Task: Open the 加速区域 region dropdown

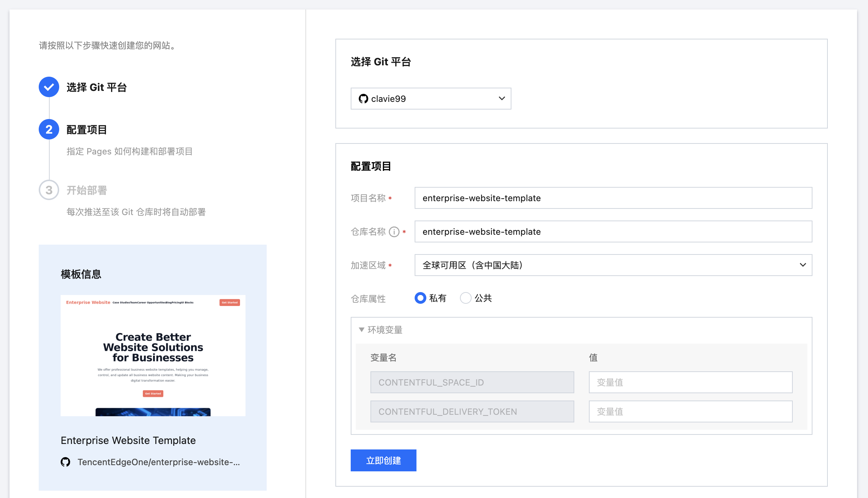Action: (x=613, y=265)
